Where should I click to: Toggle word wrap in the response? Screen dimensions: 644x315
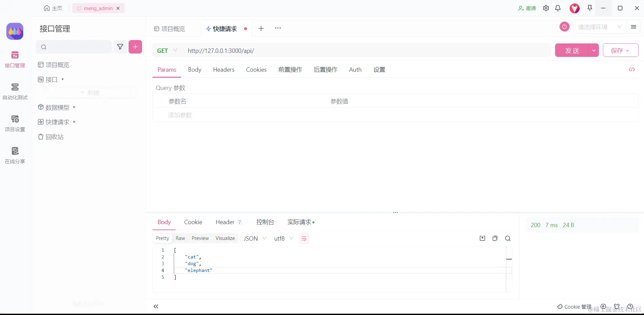(x=304, y=239)
